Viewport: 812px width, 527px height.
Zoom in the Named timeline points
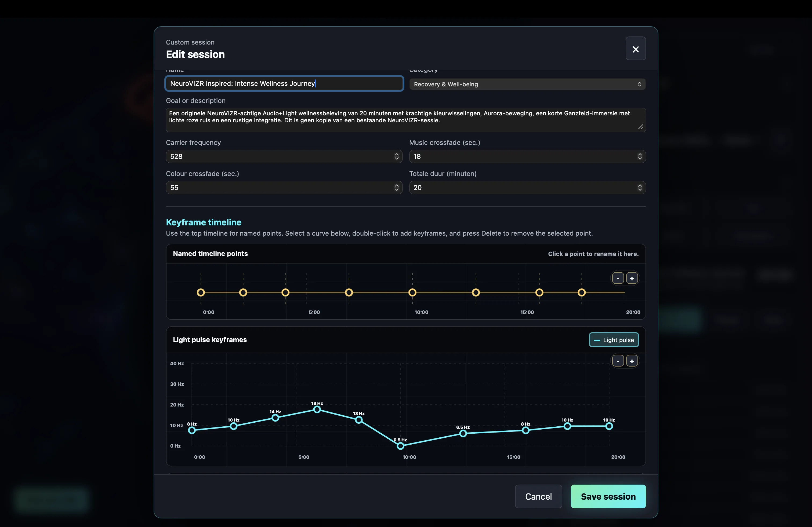point(632,278)
